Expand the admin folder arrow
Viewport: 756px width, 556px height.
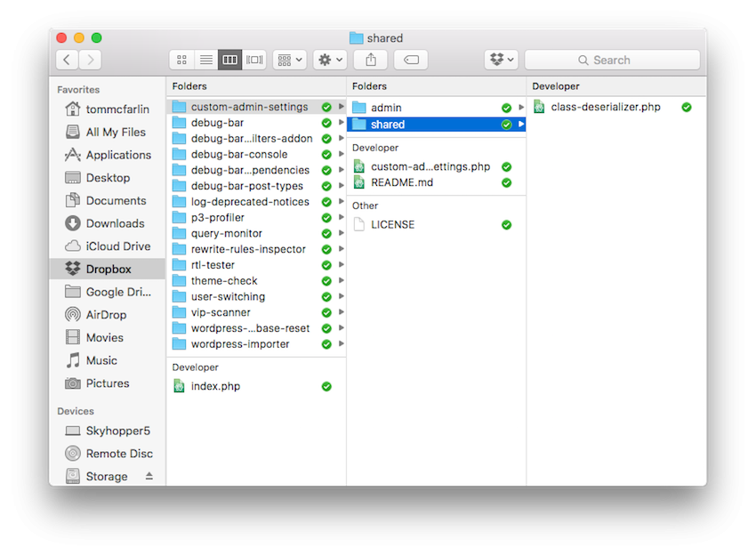(x=521, y=107)
